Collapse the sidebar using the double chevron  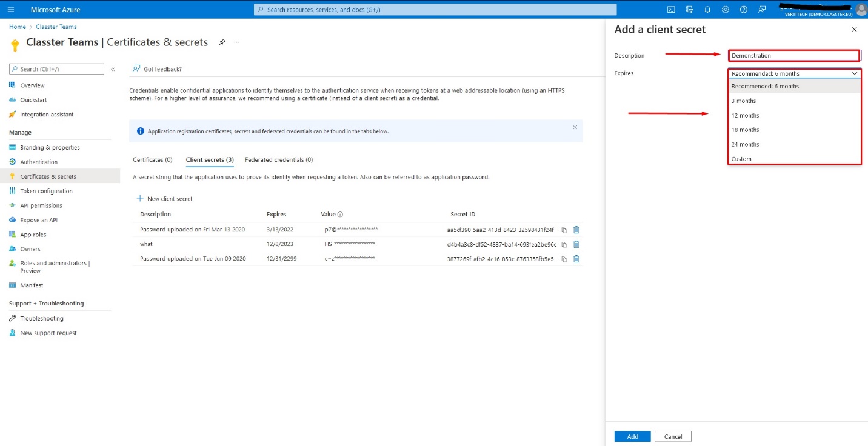[x=113, y=69]
